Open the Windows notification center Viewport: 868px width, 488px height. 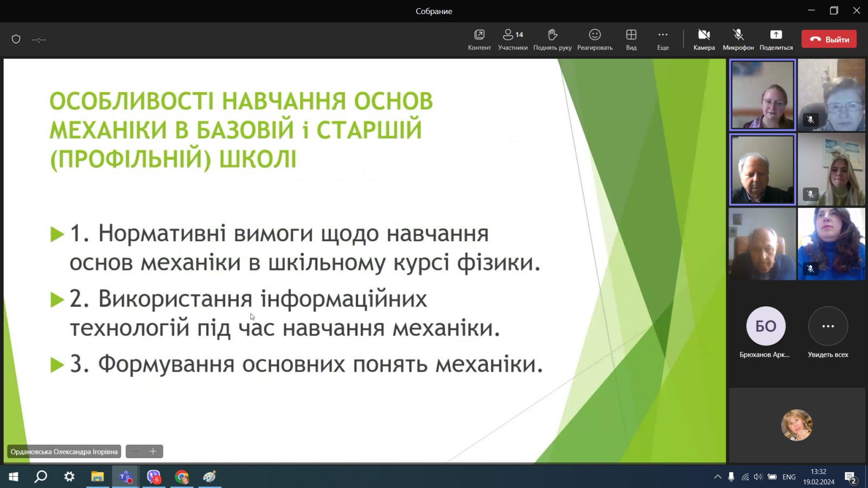[850, 477]
